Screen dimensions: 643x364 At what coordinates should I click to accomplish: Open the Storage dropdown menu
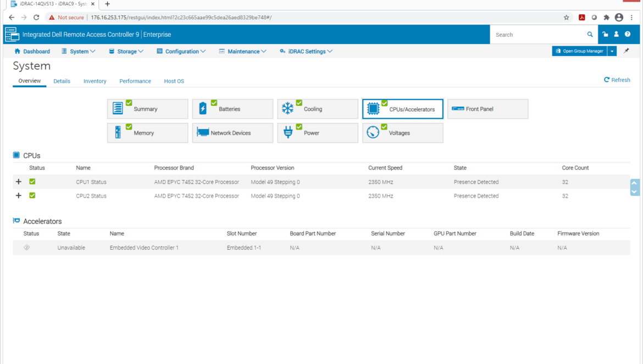pos(126,51)
